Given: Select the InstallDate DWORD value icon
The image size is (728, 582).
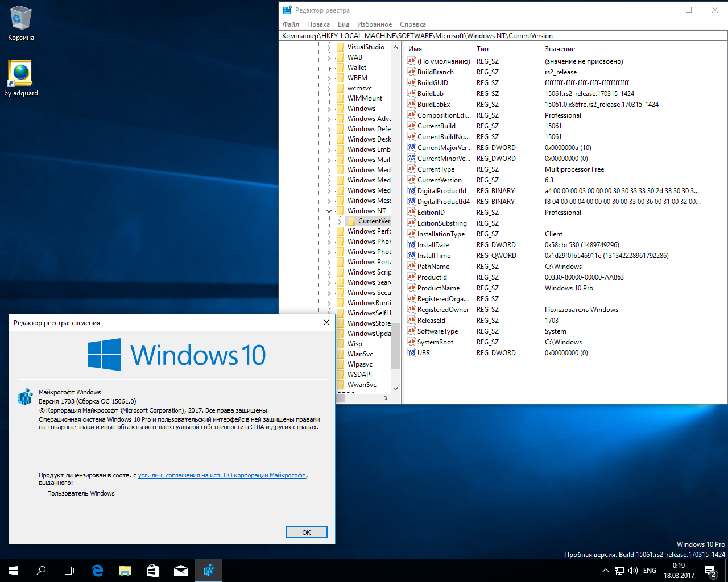Looking at the screenshot, I should point(412,245).
